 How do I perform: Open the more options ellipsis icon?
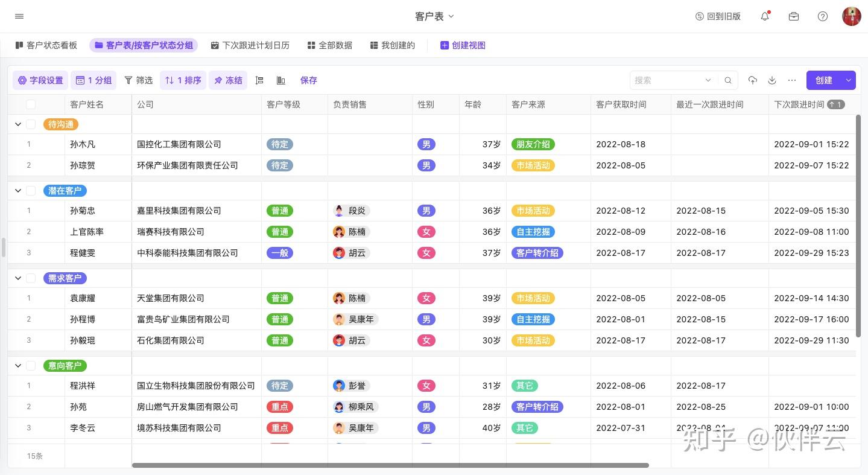[x=792, y=80]
